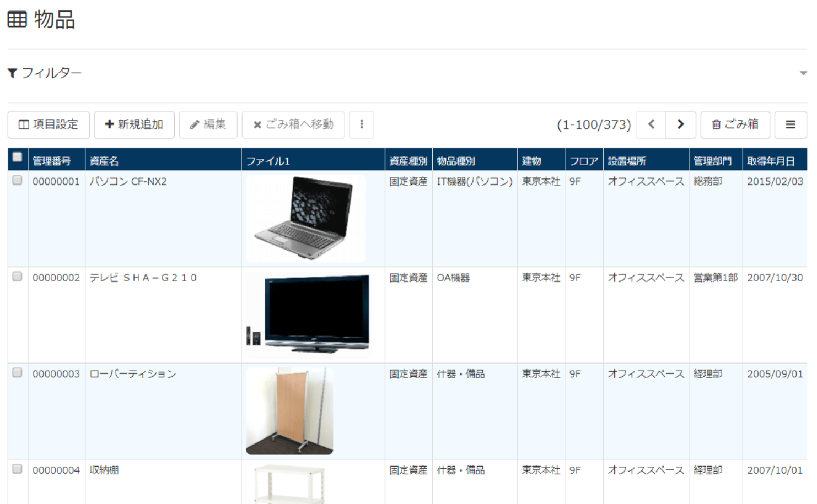Expand the フィルター panel arrow

[x=803, y=73]
